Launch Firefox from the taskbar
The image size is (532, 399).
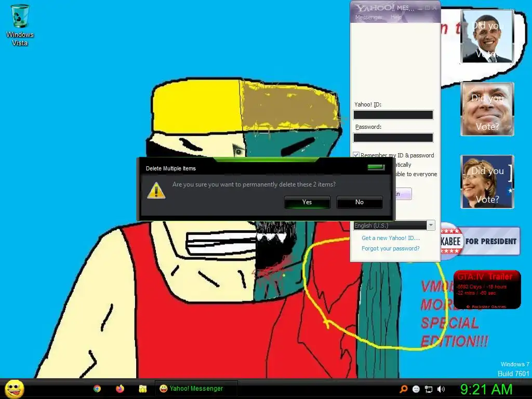click(120, 389)
